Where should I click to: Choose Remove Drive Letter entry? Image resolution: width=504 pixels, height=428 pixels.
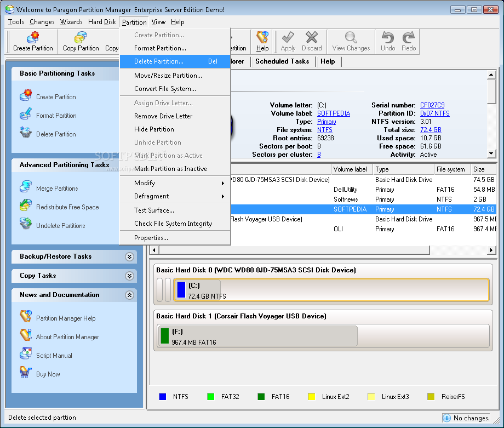pyautogui.click(x=175, y=116)
